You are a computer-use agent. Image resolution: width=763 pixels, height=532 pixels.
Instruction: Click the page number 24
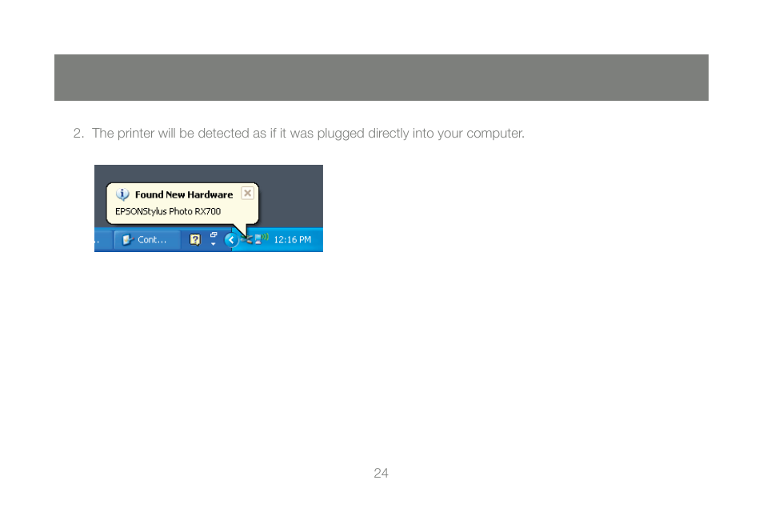pyautogui.click(x=381, y=473)
